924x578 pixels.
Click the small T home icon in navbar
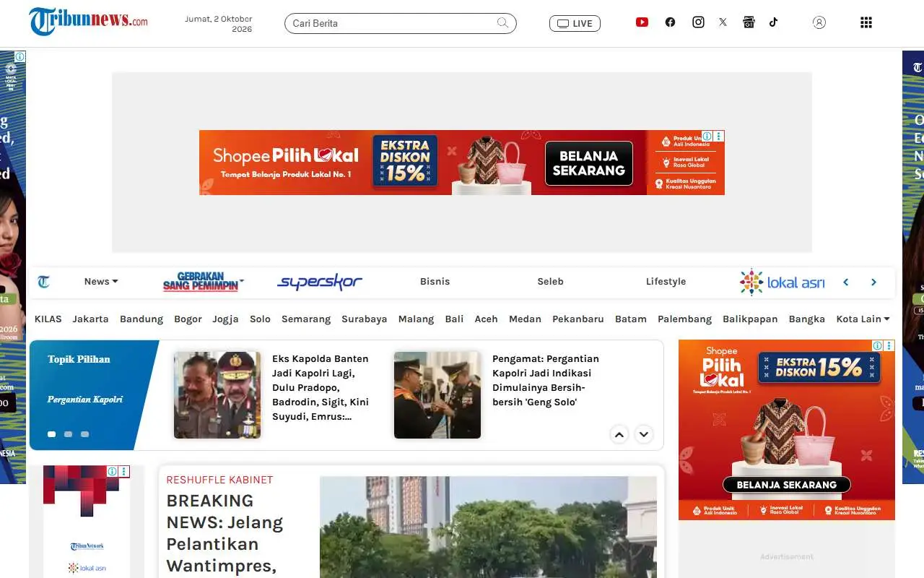coord(44,282)
